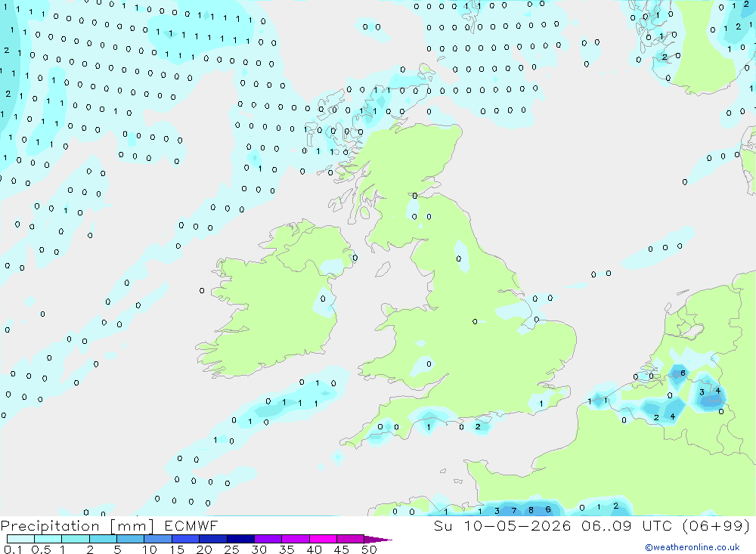Pick the 10–15 mm legend color swatch

[158, 539]
